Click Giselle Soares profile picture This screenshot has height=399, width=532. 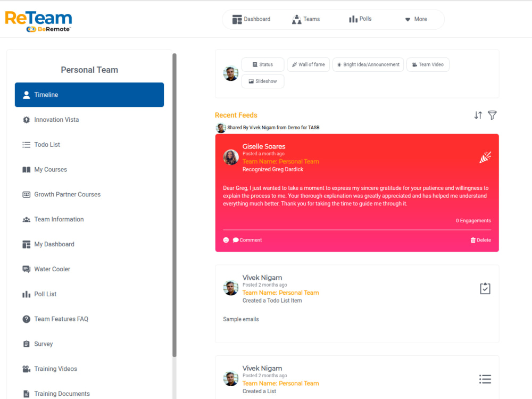tap(231, 157)
